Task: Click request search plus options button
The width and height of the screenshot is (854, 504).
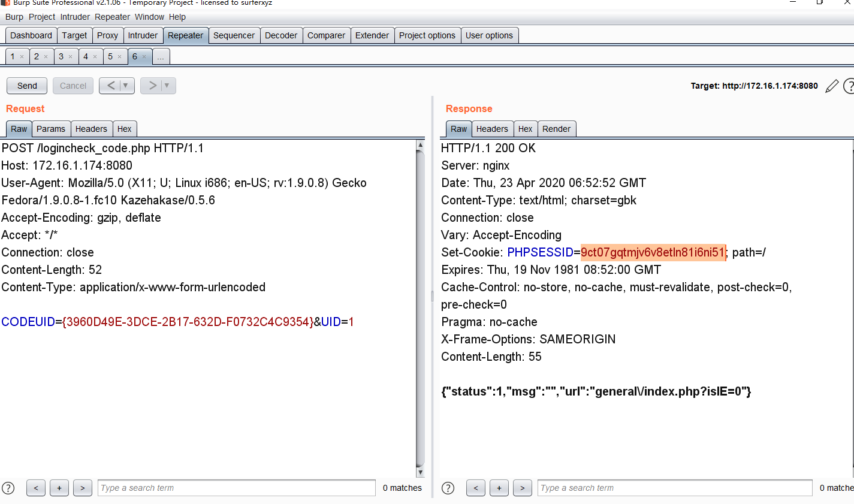Action: click(x=59, y=488)
